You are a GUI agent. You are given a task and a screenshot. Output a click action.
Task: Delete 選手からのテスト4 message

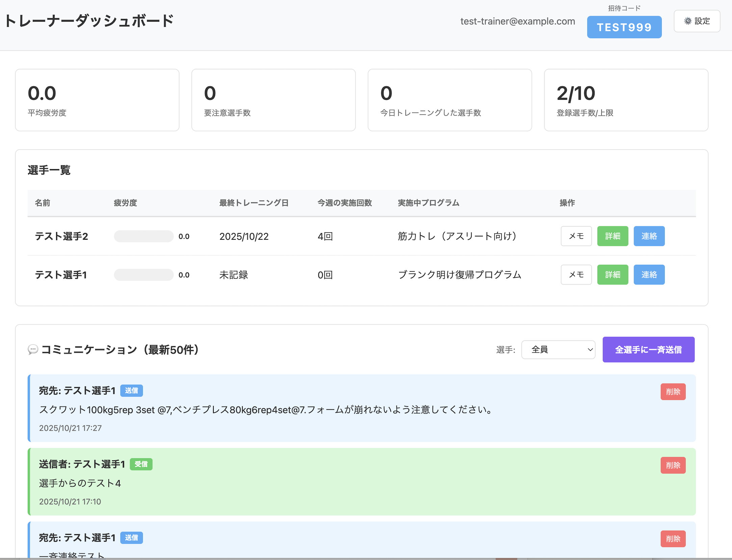pos(673,465)
